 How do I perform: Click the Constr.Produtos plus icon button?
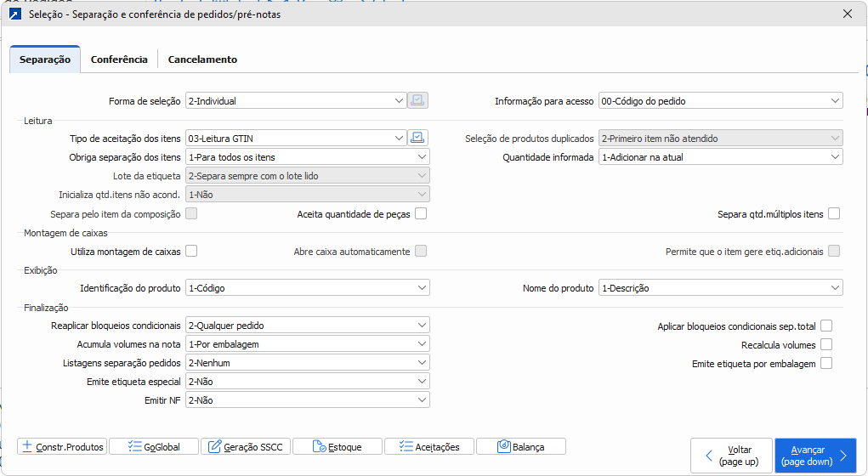62,446
